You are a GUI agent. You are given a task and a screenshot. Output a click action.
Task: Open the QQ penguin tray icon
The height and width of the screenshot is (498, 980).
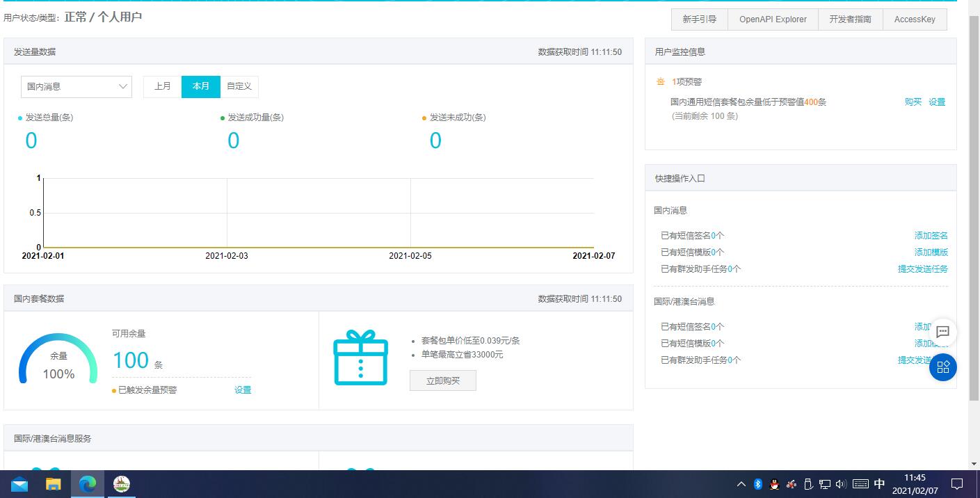(x=774, y=484)
